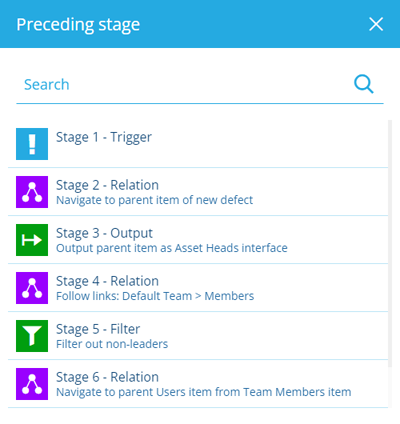Viewport: 400px width, 424px height.
Task: Pick Stage 4 - Relation title
Action: (107, 281)
